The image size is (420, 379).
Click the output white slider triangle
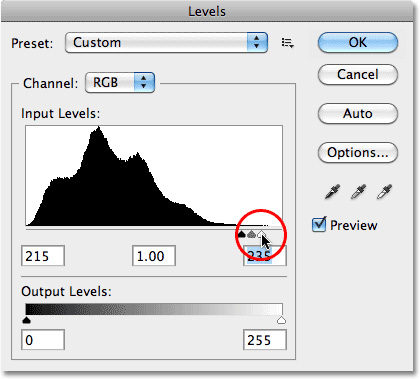tap(282, 320)
